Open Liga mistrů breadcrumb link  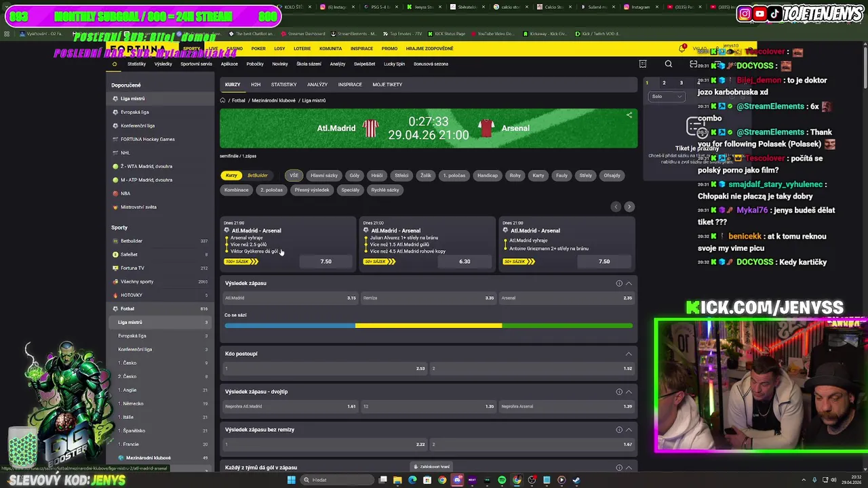(314, 100)
